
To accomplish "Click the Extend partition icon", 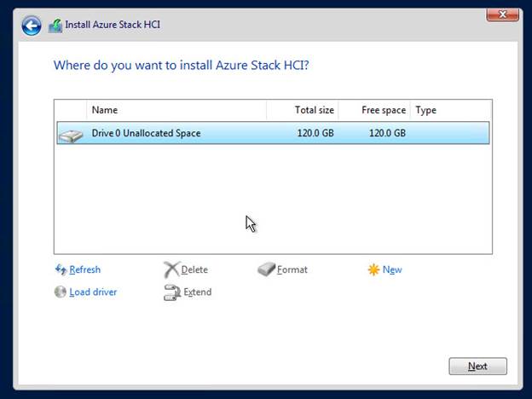I will [x=172, y=292].
